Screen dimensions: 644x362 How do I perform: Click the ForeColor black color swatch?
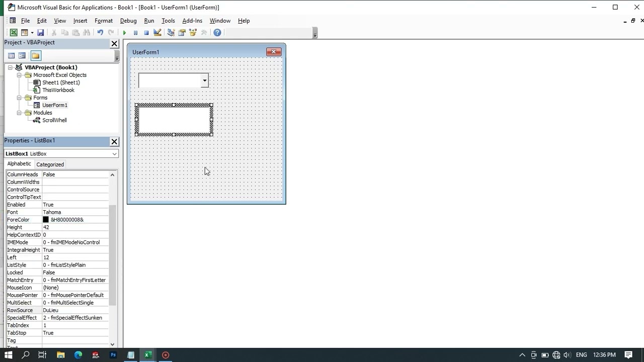pyautogui.click(x=46, y=220)
